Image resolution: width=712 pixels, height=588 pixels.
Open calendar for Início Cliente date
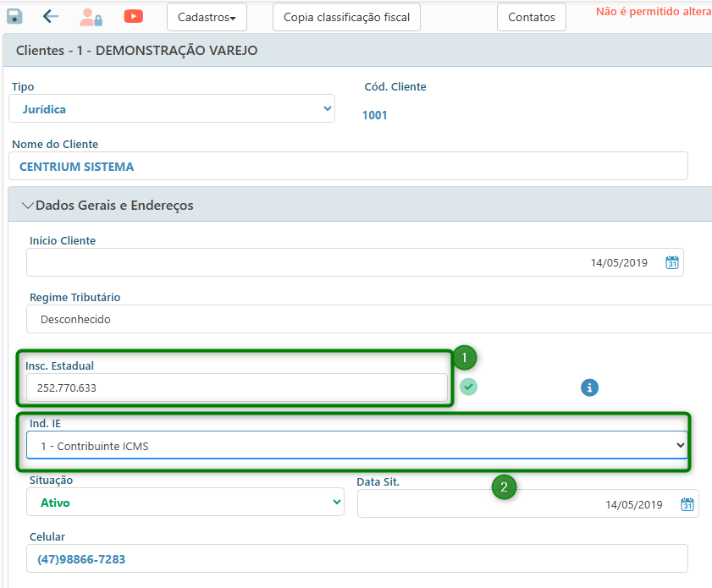point(672,262)
